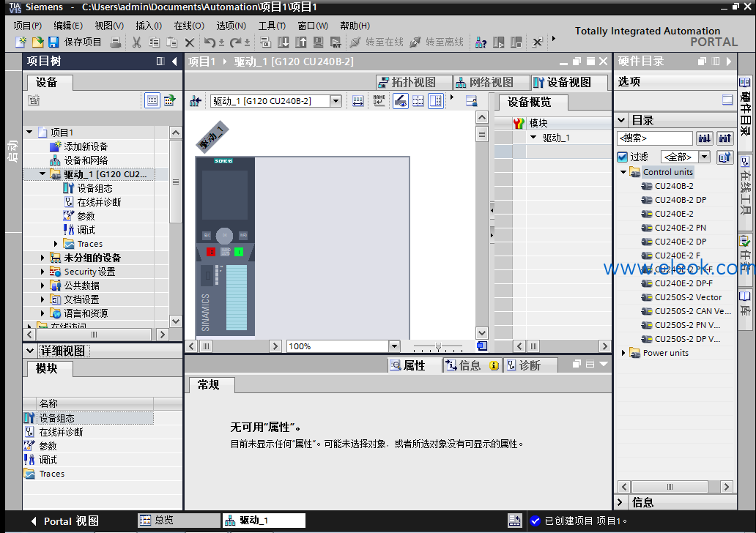Click the cut scissors icon

coord(137,42)
